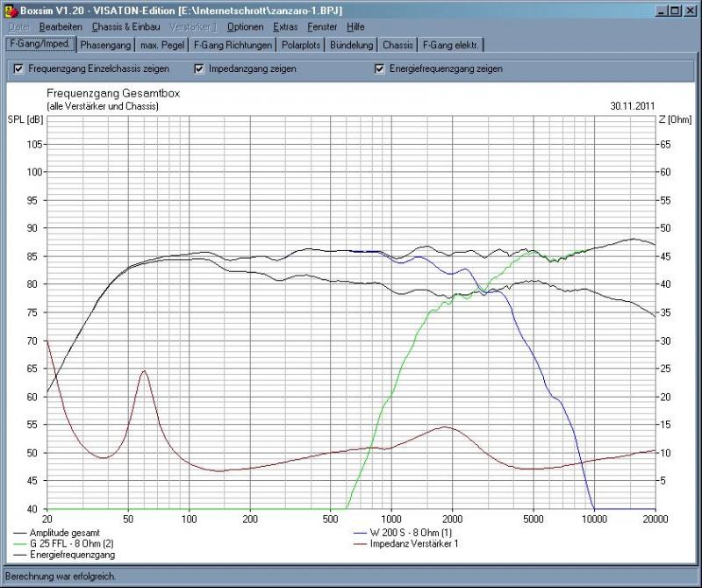Uncheck the Impedanzgang zeigen checkbox
The height and width of the screenshot is (588, 702).
pyautogui.click(x=199, y=68)
